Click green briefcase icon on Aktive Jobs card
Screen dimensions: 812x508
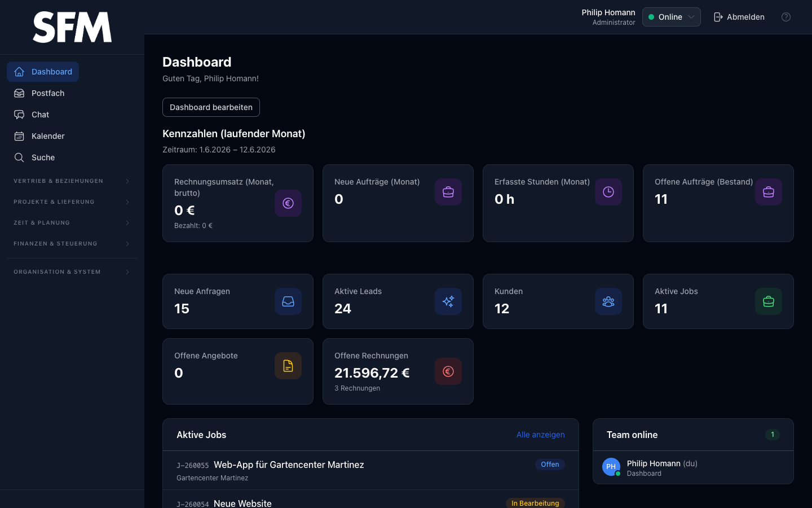click(x=769, y=301)
